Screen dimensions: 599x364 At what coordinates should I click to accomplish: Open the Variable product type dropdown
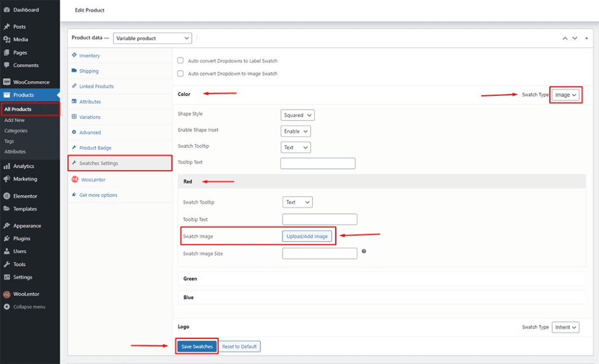coord(152,38)
